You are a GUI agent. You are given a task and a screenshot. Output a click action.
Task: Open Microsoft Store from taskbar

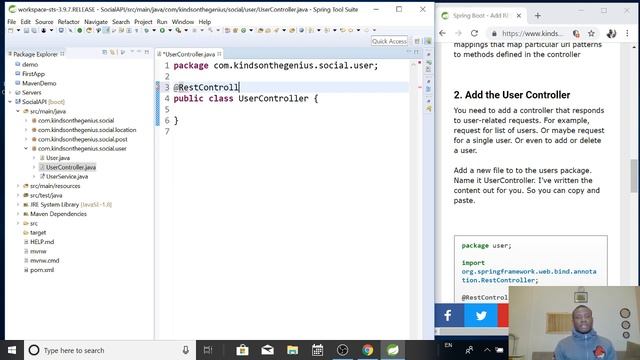coord(242,350)
